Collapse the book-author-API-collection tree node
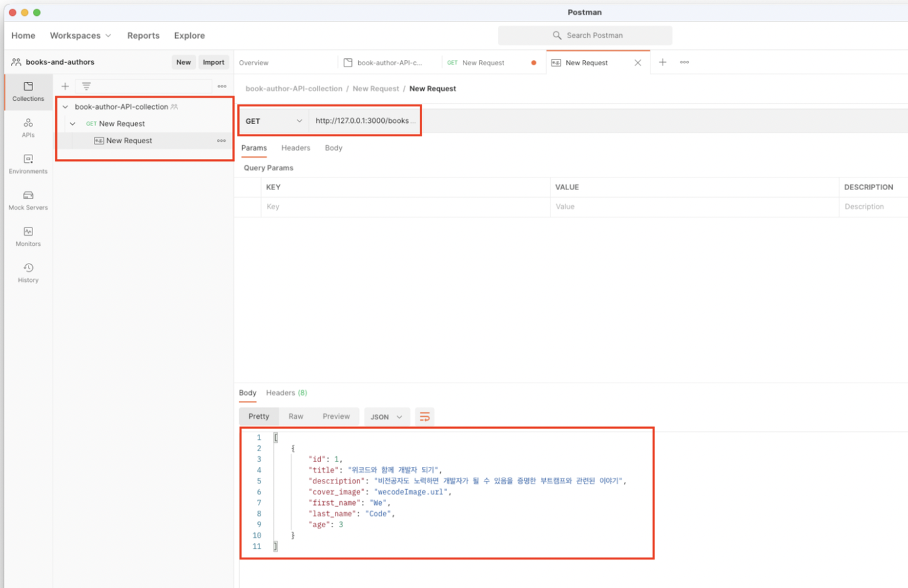The image size is (908, 588). [x=65, y=107]
